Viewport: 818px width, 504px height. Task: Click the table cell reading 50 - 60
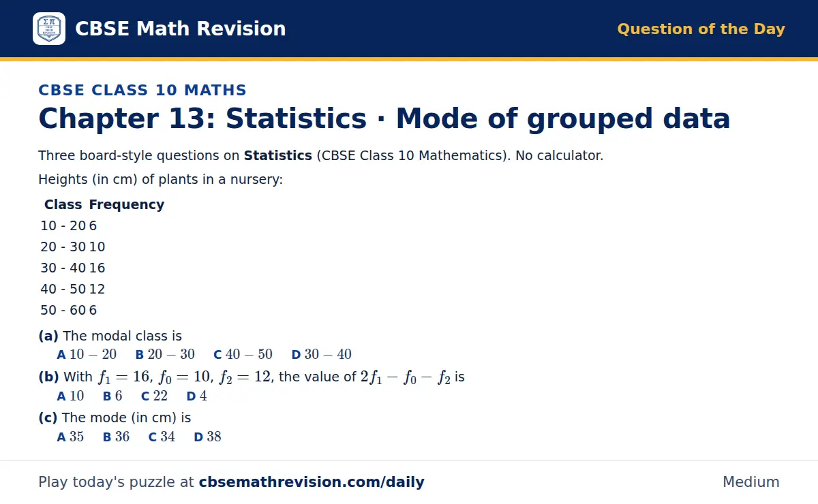point(63,310)
